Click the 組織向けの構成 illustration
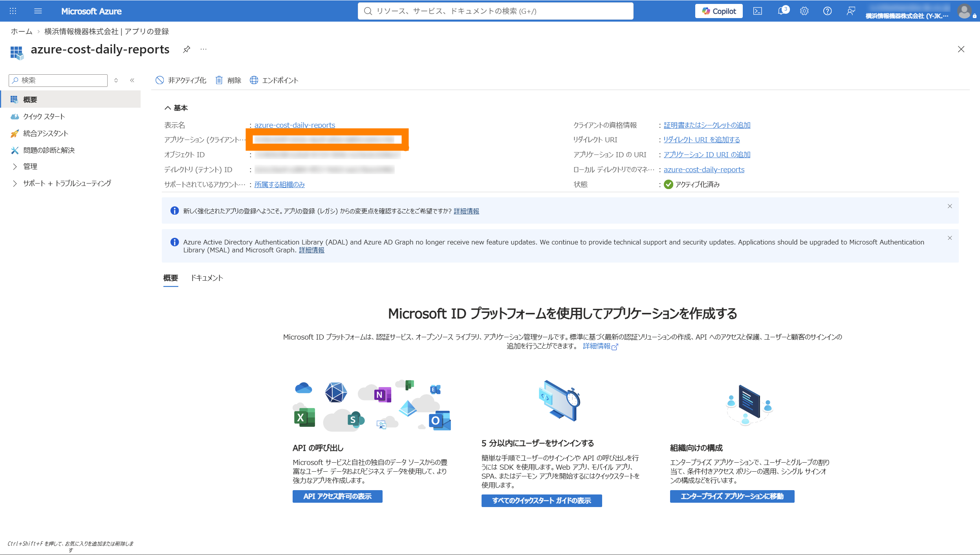The height and width of the screenshot is (555, 980). click(x=749, y=405)
